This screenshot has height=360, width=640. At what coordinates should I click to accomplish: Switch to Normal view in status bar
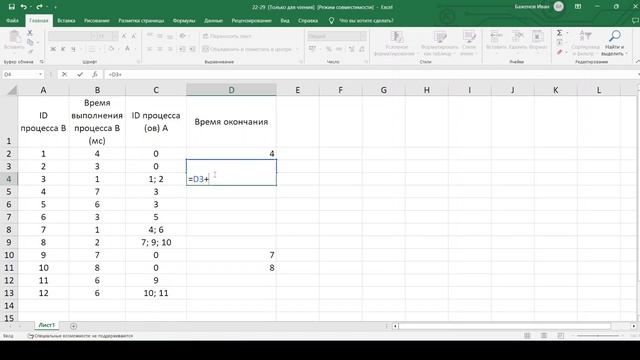click(527, 336)
